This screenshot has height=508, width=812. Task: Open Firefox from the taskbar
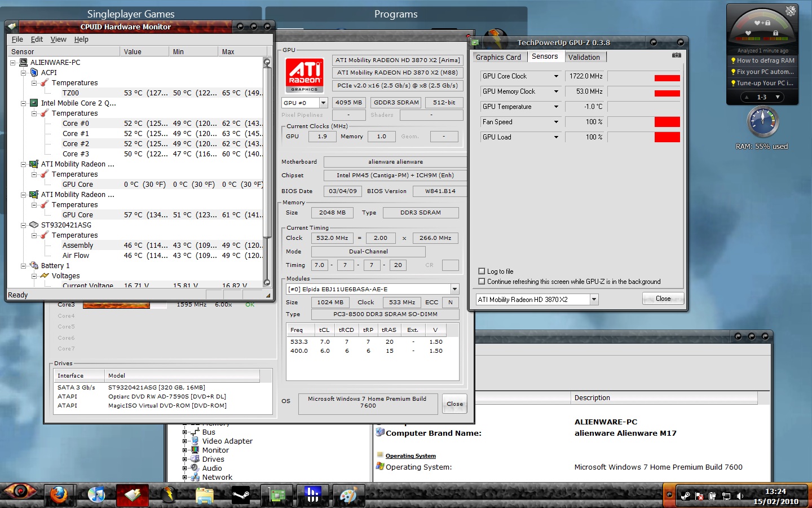tap(59, 496)
